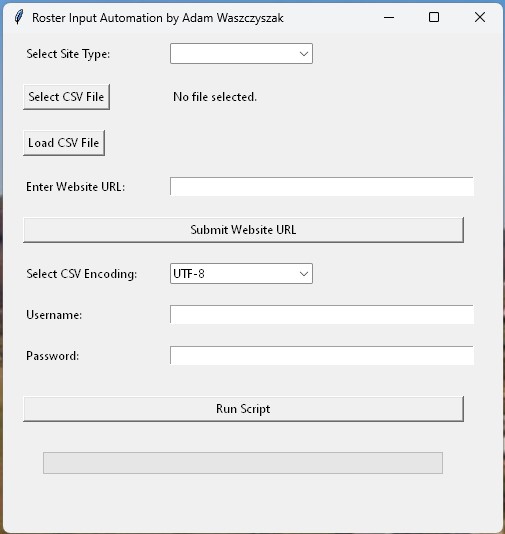Screen dimensions: 505x534
Task: Click the 'Password:' label
Action: pyautogui.click(x=52, y=356)
